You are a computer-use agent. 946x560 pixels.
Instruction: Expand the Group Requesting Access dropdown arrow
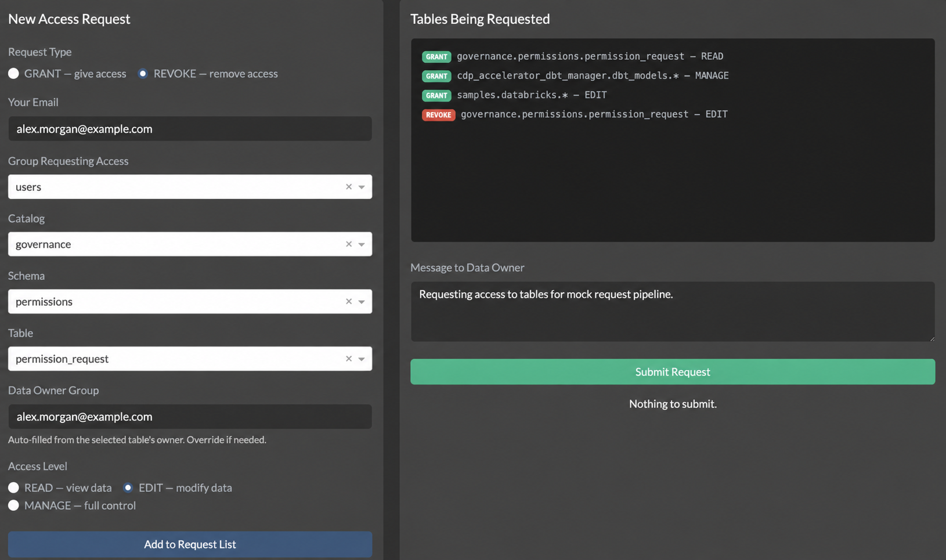(x=362, y=187)
